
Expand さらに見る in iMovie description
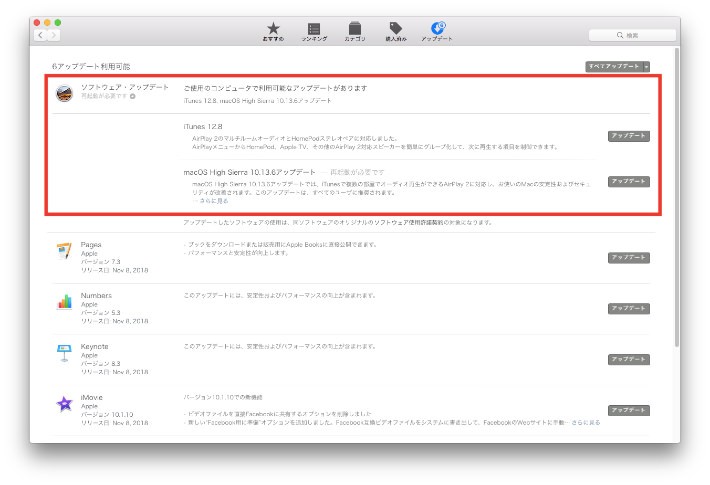pos(585,423)
